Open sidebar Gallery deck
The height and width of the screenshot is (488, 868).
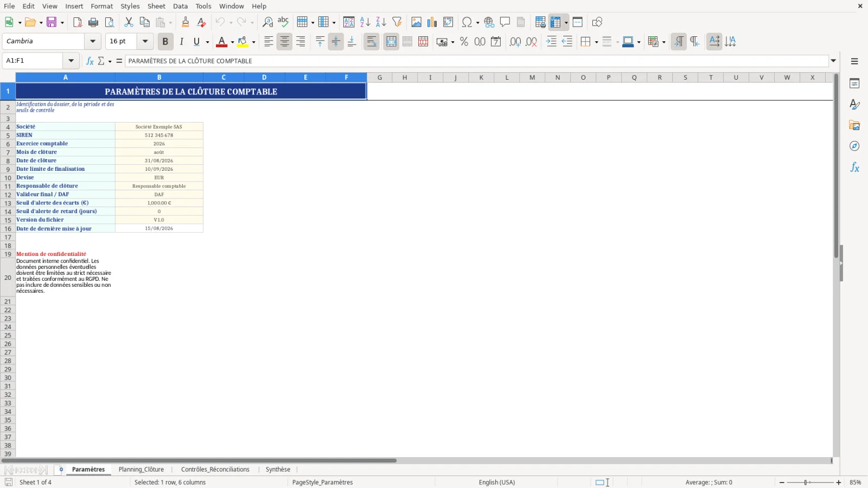tap(854, 125)
